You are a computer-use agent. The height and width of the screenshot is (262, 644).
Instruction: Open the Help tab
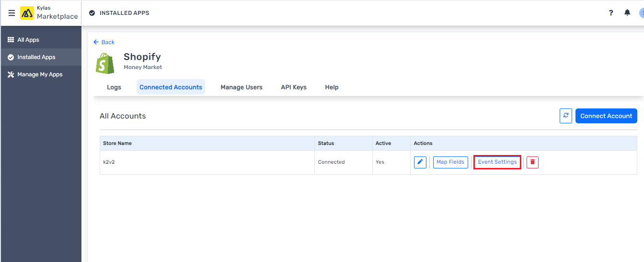332,87
